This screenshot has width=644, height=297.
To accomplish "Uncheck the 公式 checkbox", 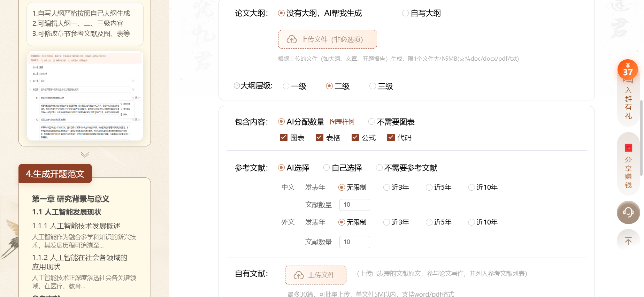I will coord(355,138).
